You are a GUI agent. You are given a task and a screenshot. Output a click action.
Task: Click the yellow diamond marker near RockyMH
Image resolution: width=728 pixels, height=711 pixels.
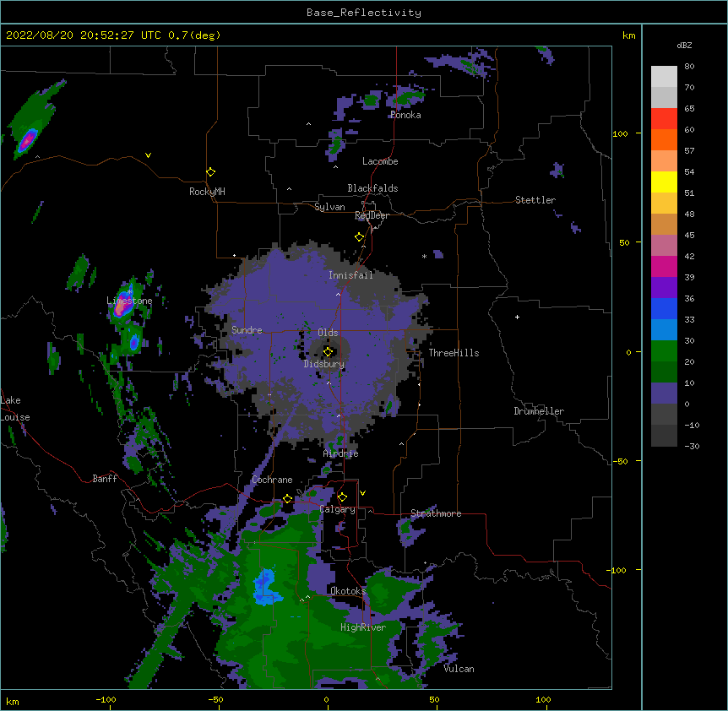[x=210, y=172]
